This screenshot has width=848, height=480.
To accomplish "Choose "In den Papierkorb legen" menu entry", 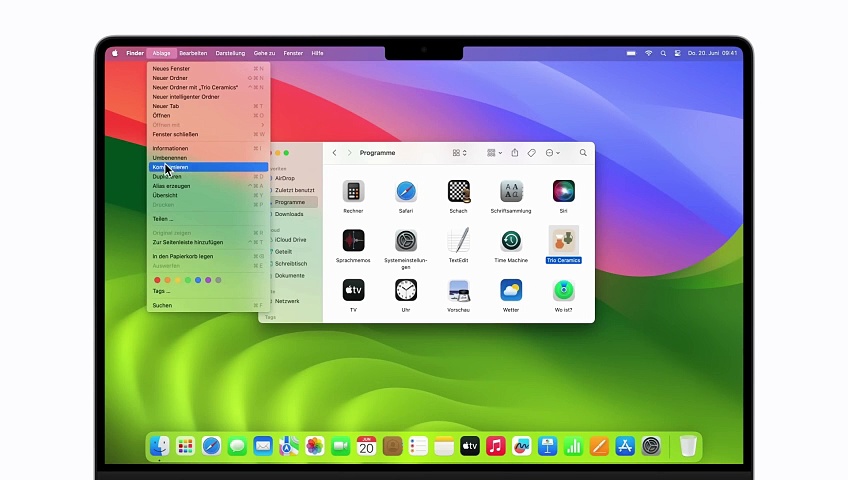I will tap(182, 256).
